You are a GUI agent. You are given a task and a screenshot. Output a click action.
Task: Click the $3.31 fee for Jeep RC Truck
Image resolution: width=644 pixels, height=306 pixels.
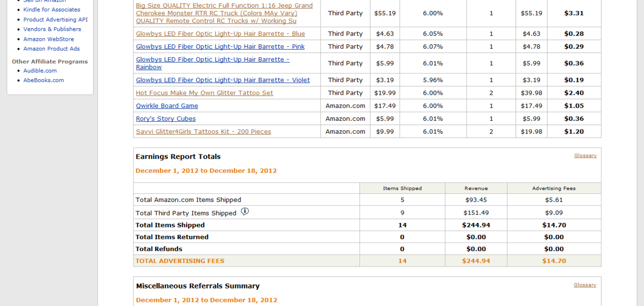pos(574,13)
